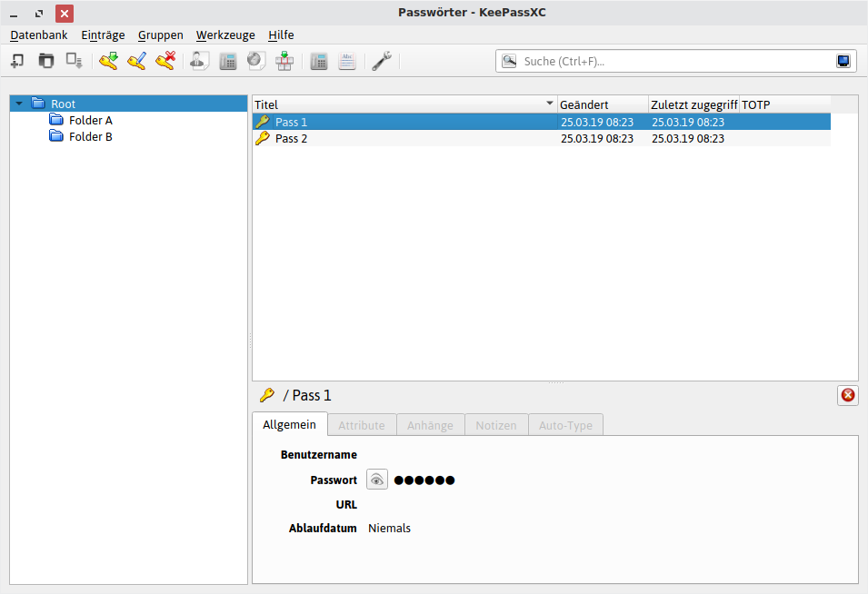Screen dimensions: 868x594
Task: Open the Werkzeuge menu
Action: [x=225, y=35]
